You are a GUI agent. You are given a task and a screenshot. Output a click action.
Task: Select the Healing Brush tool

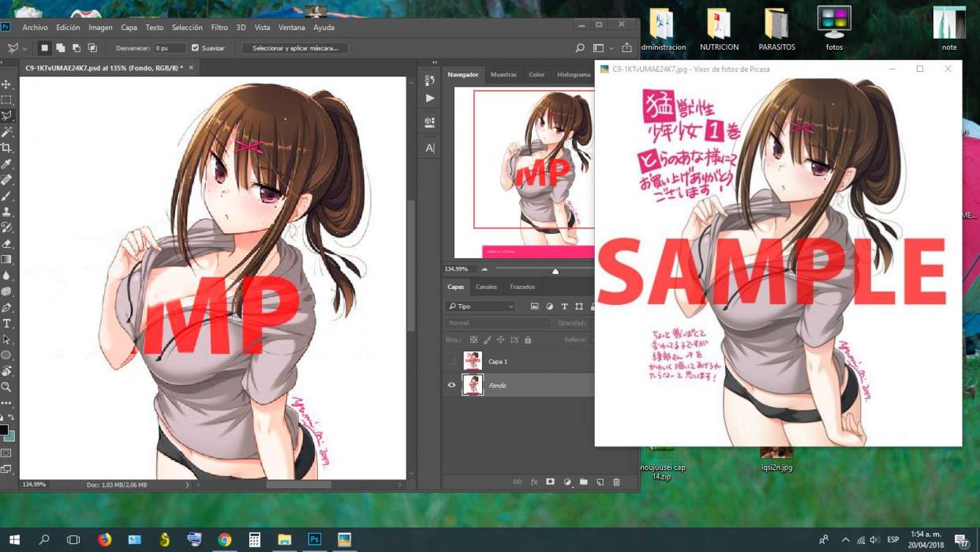coord(6,180)
